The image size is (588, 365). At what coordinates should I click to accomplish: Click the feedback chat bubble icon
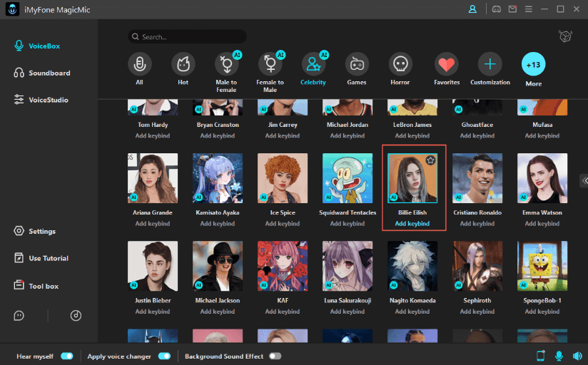(19, 316)
